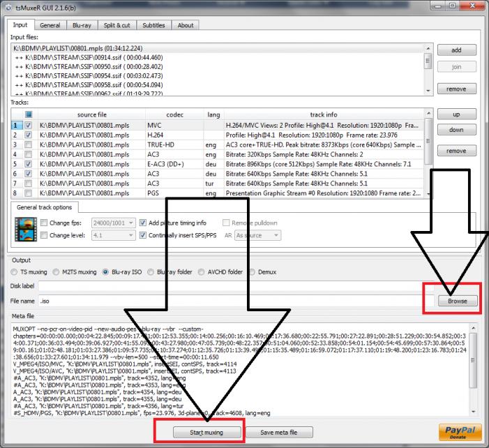
Task: Enable the Change fps checkbox
Action: click(44, 223)
